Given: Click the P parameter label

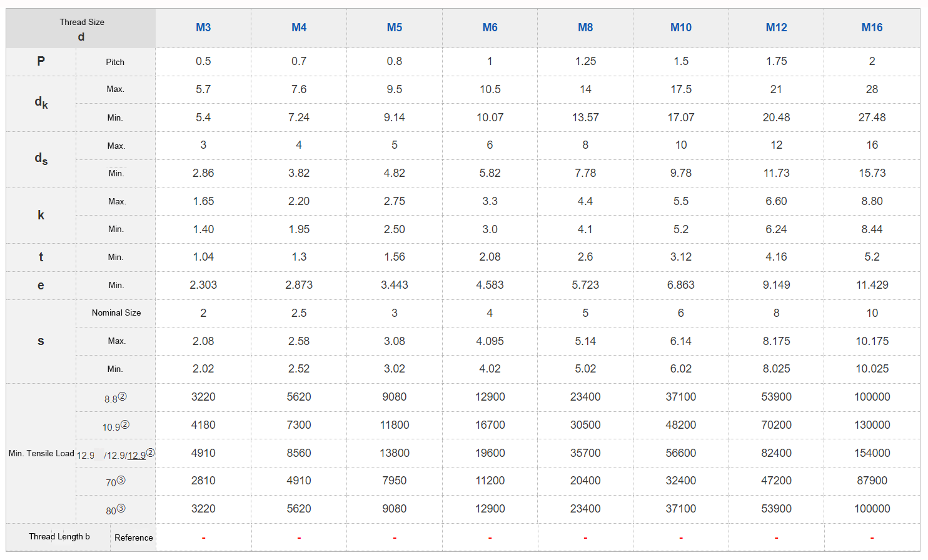Looking at the screenshot, I should coord(41,61).
